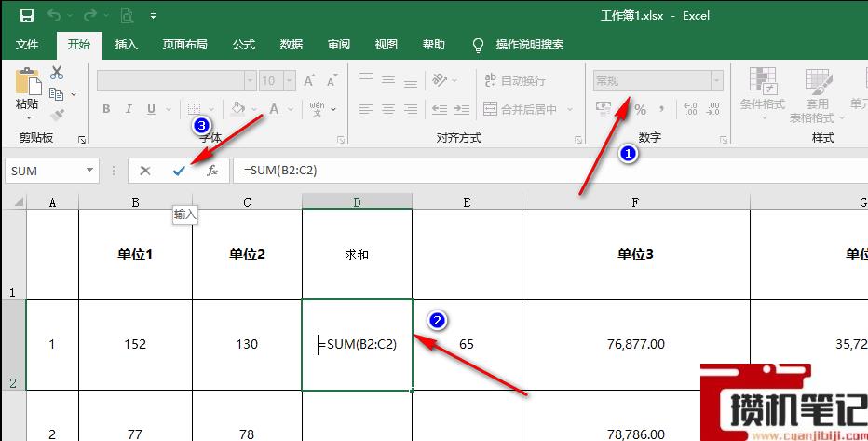Toggle Center alignment

[388, 109]
